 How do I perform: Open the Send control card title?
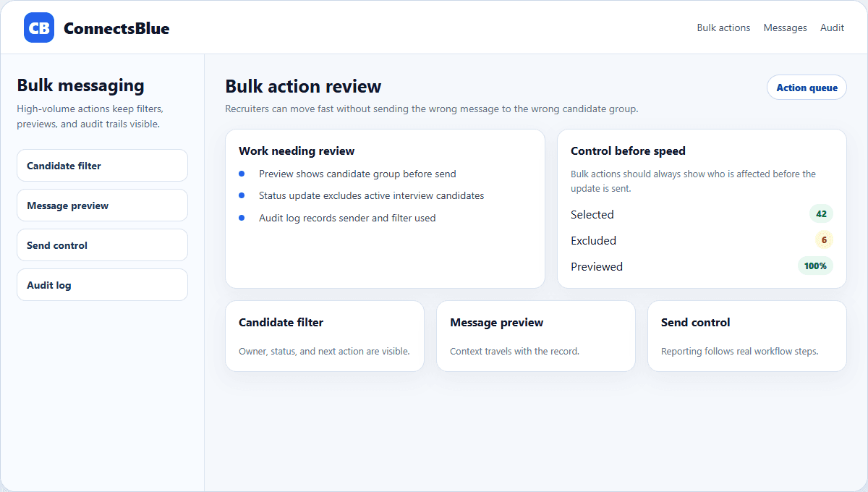click(695, 323)
